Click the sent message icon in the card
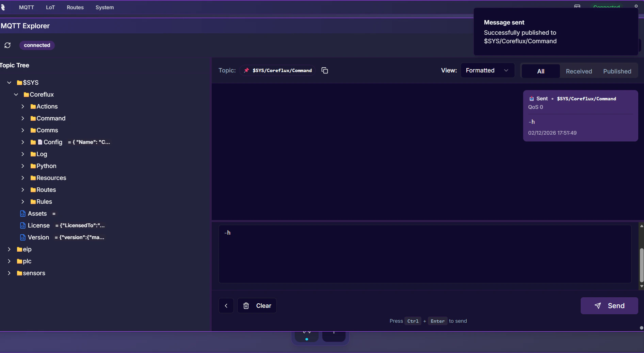 coord(531,99)
